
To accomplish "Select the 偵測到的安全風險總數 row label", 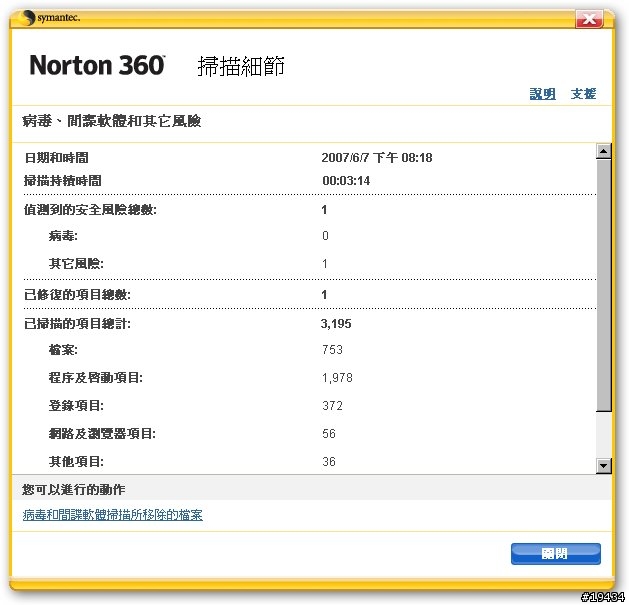I will click(90, 209).
